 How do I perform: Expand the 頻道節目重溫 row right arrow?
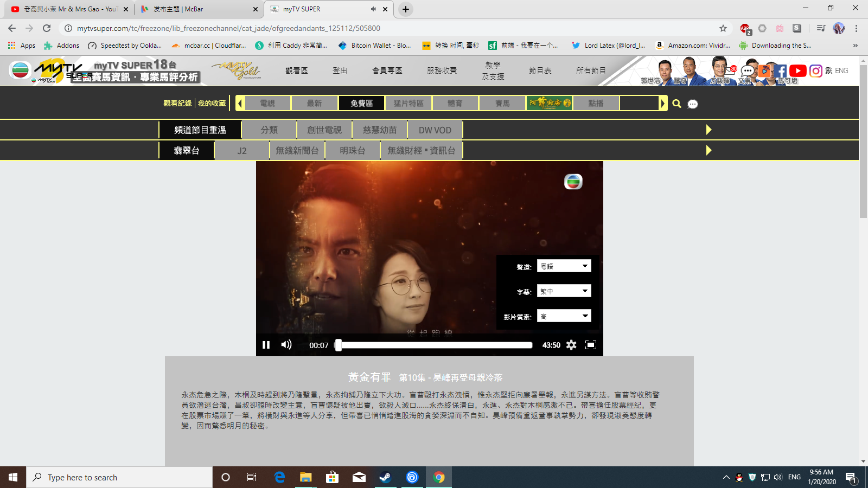pos(709,130)
